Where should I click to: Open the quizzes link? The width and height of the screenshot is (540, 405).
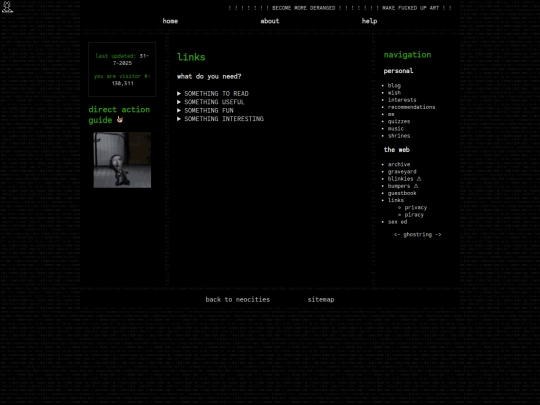399,122
